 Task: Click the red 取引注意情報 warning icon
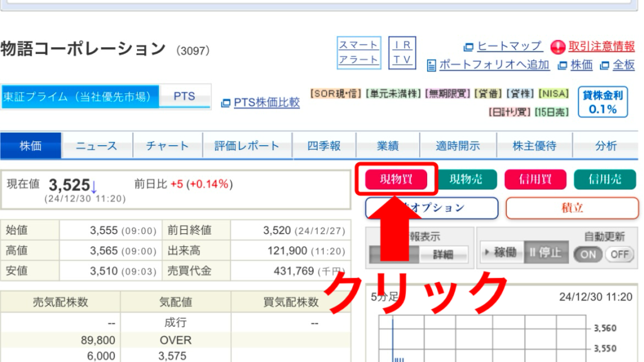(558, 47)
